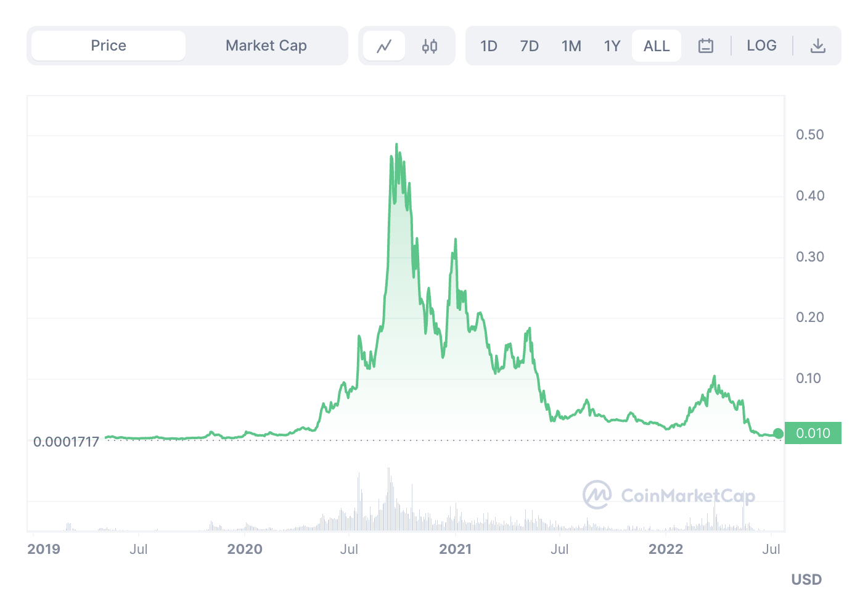This screenshot has width=868, height=602.
Task: Select the 7D timeframe option
Action: click(529, 45)
